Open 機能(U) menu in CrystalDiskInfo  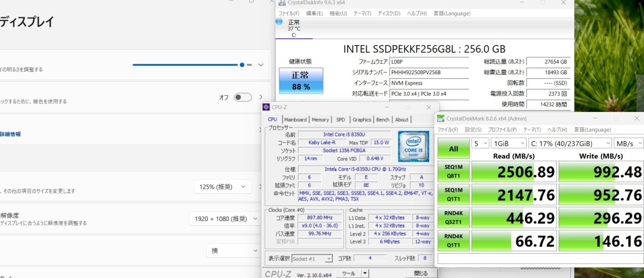(x=338, y=13)
